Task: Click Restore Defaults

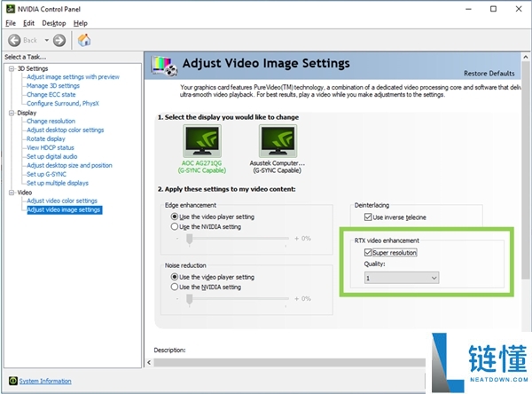Action: coord(489,74)
